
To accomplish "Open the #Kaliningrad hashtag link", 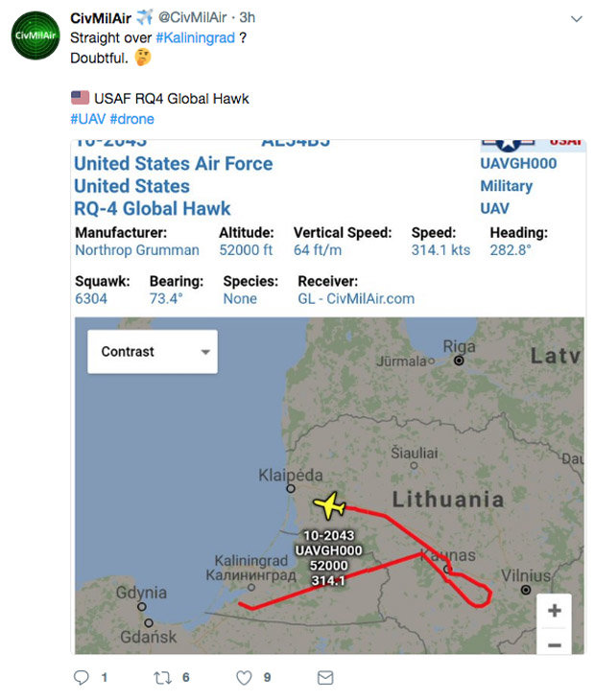I will (195, 37).
